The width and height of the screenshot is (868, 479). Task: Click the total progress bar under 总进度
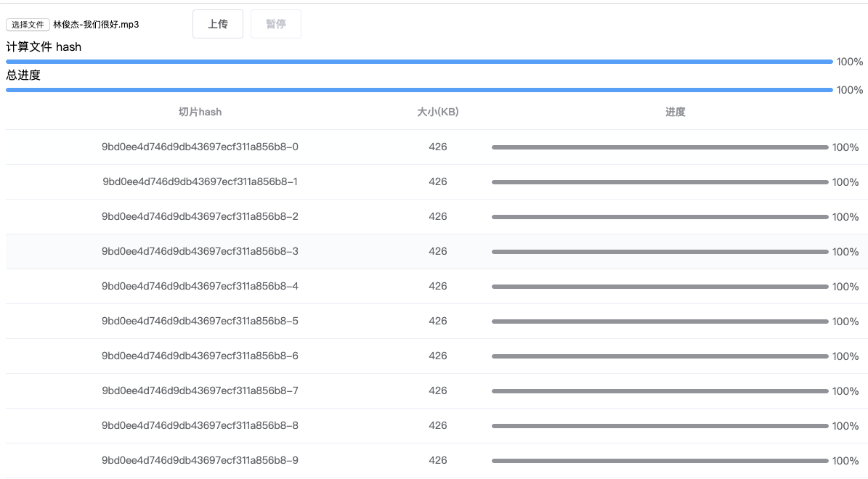pos(419,89)
